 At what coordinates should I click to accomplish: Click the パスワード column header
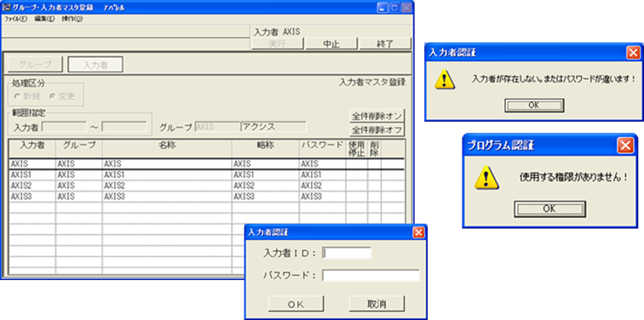coord(322,148)
